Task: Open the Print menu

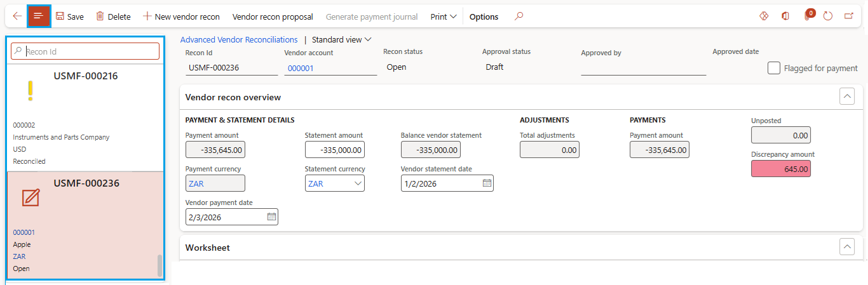Action: tap(444, 17)
